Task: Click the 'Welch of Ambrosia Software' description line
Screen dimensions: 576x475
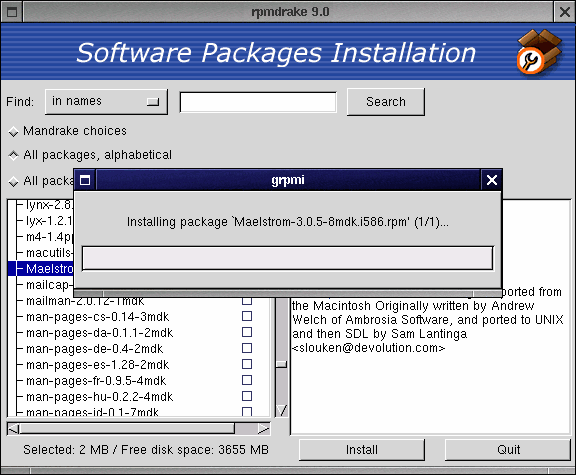Action: (x=428, y=320)
